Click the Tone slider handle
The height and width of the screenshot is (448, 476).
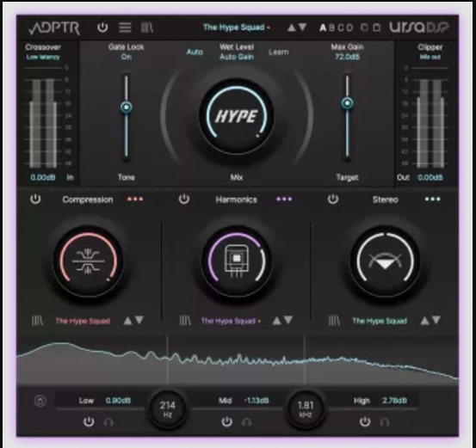(127, 107)
